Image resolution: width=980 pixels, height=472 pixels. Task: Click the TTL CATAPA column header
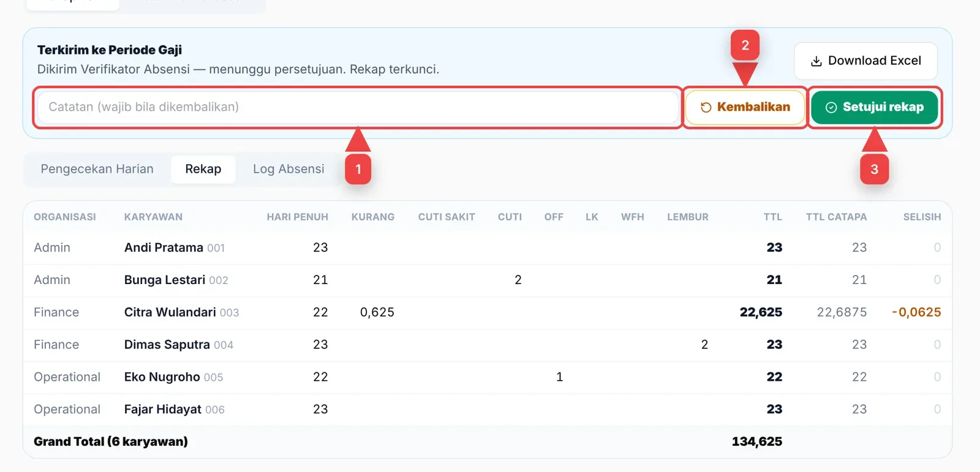836,217
